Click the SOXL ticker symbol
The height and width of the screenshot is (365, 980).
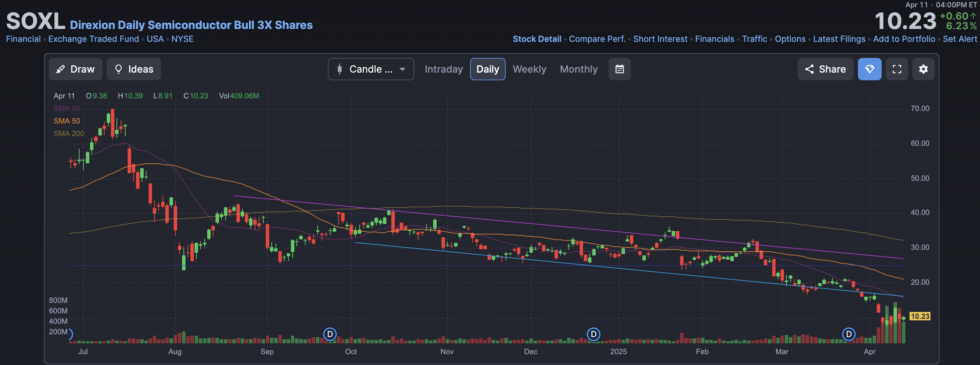tap(35, 21)
